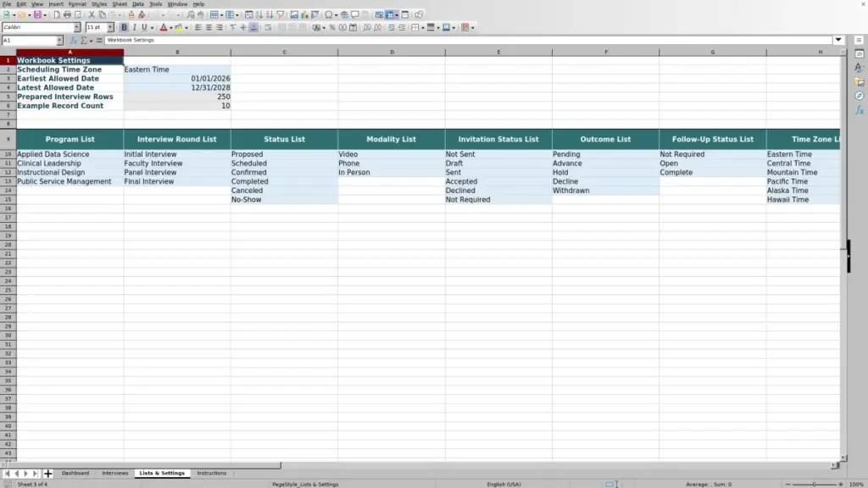Viewport: 868px width, 488px height.
Task: Click Align Left icon
Action: (198, 28)
